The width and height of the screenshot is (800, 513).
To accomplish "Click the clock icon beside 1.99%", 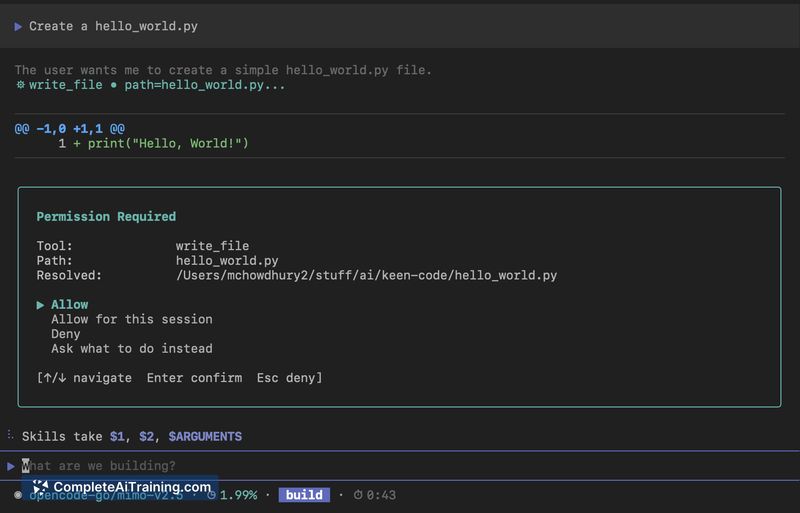I will [211, 495].
